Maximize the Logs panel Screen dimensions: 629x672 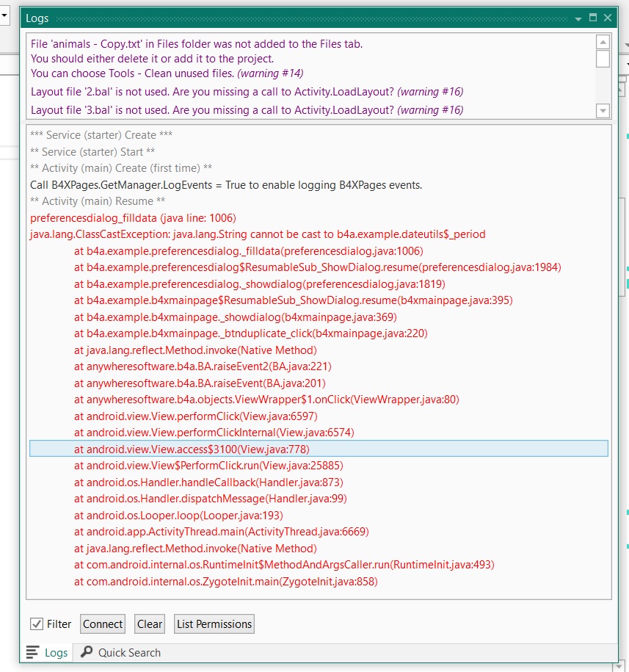pos(593,18)
